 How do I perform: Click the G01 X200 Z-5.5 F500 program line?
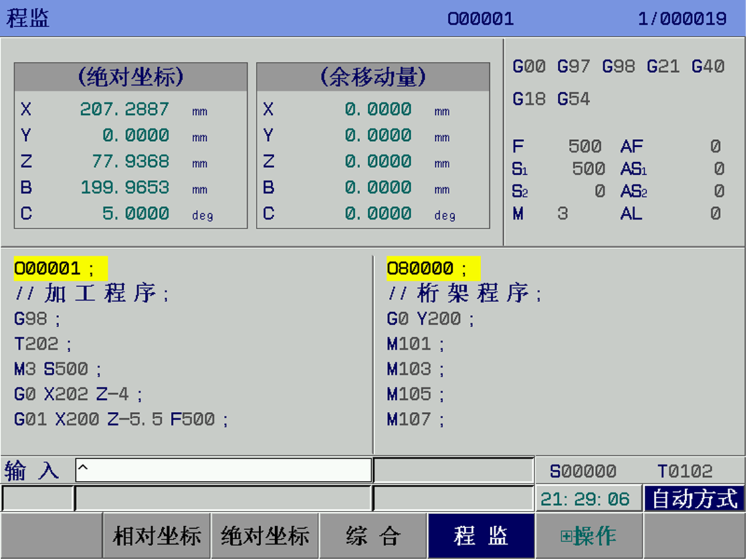point(121,420)
